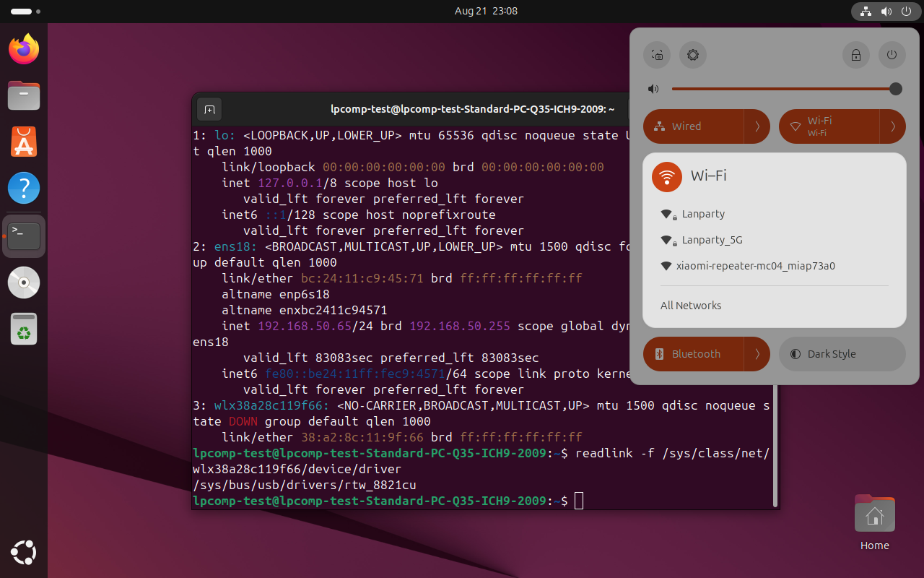
Task: Click the system status icons in the top bar
Action: (885, 11)
